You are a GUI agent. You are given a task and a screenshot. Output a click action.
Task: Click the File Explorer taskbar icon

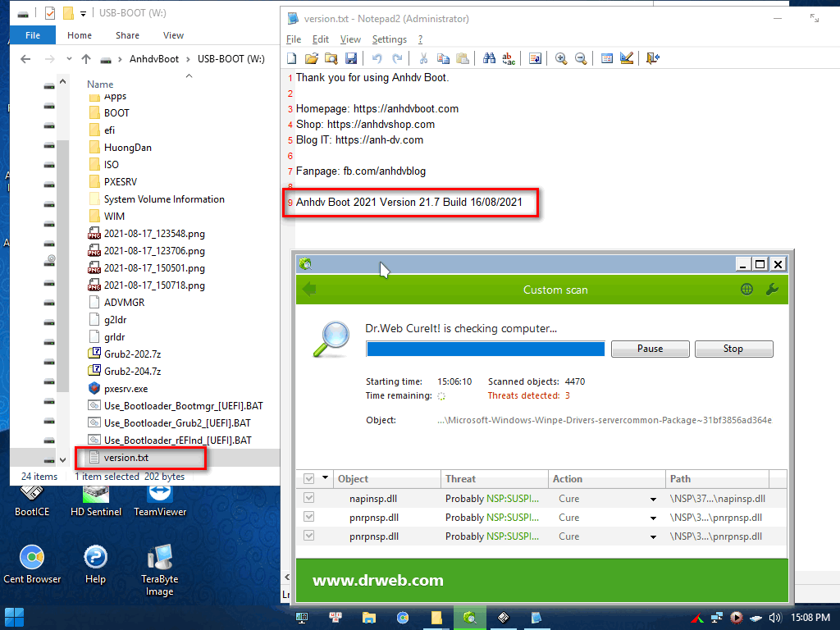pyautogui.click(x=369, y=618)
